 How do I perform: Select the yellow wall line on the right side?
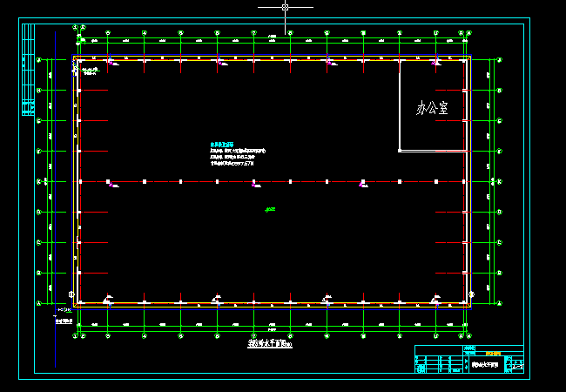click(470, 174)
